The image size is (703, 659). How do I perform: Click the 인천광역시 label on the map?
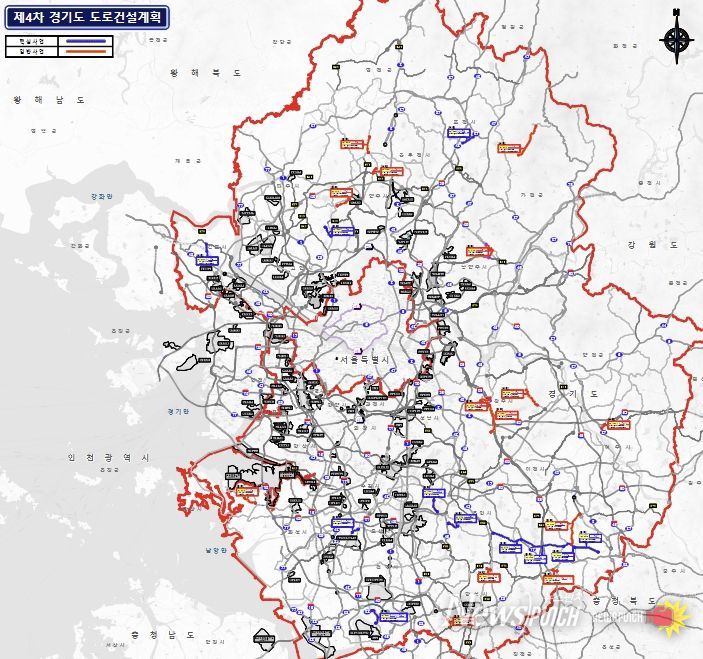coord(108,457)
